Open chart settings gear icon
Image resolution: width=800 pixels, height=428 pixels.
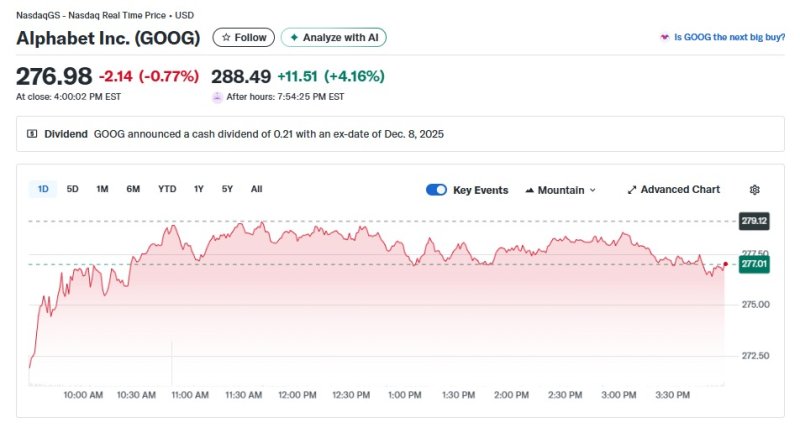pos(755,190)
